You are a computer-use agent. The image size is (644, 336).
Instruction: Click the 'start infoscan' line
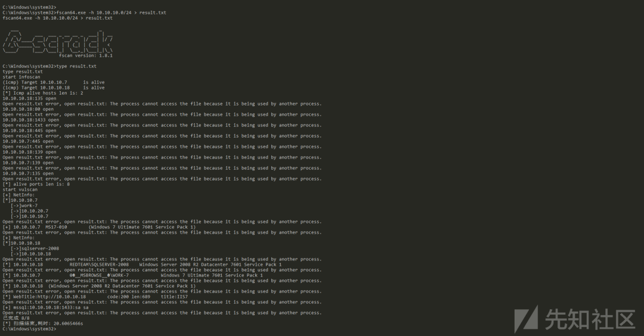pos(21,77)
